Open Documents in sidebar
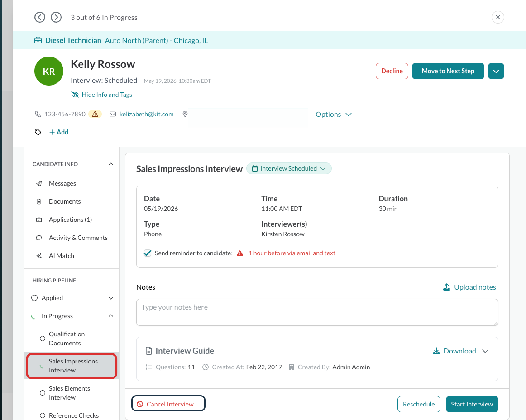 pyautogui.click(x=65, y=201)
